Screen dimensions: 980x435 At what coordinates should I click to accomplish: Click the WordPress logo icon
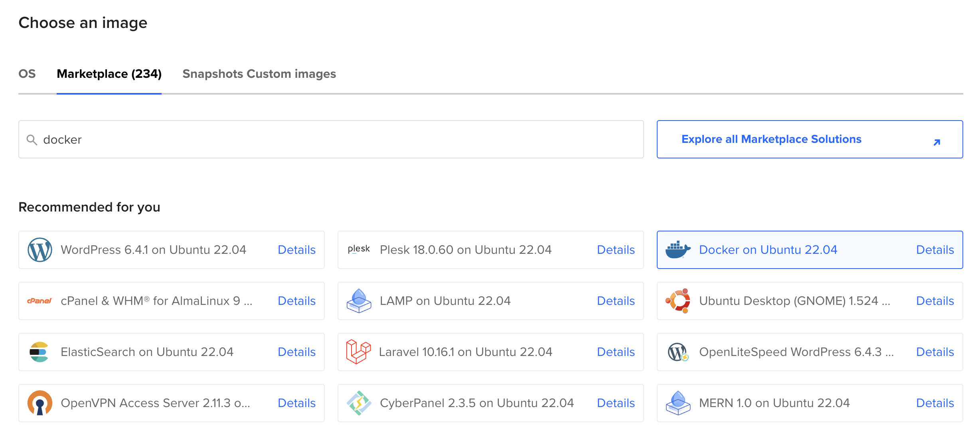tap(40, 250)
